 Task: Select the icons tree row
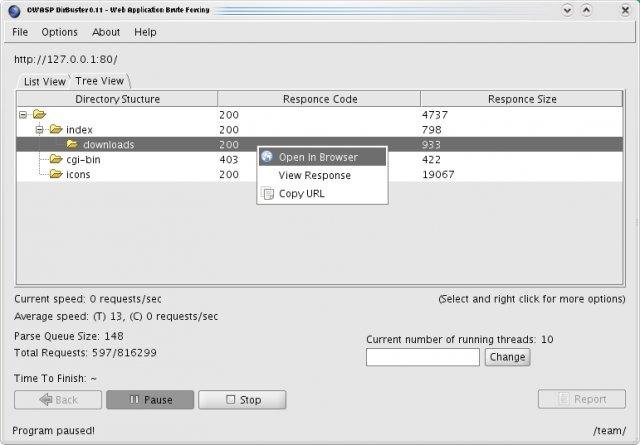point(320,174)
